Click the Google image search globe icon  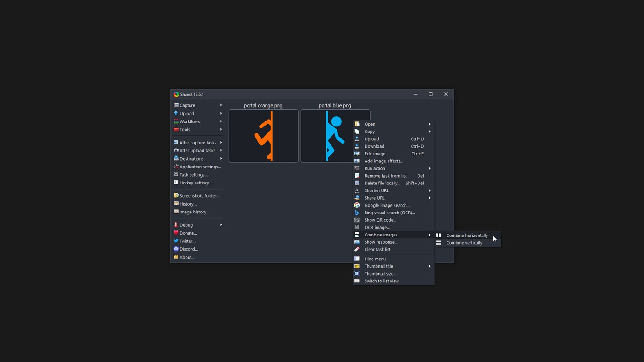pos(357,205)
